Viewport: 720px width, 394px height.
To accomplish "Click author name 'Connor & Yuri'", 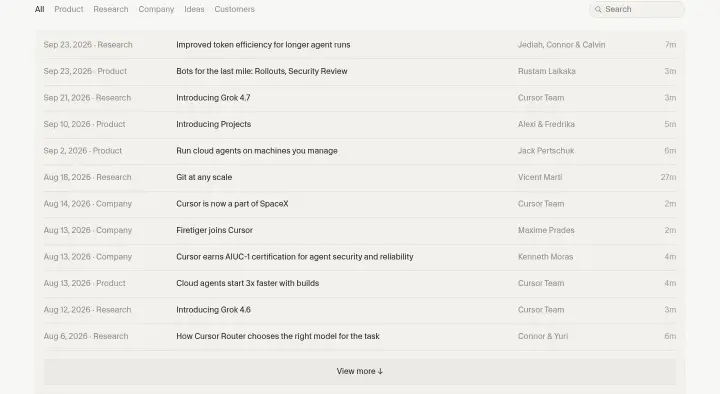I will 543,336.
